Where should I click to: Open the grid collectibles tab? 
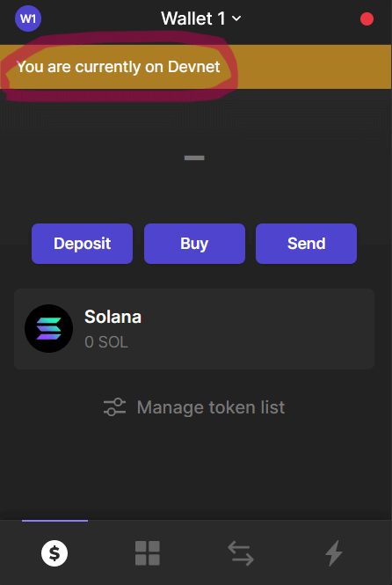pyautogui.click(x=148, y=553)
